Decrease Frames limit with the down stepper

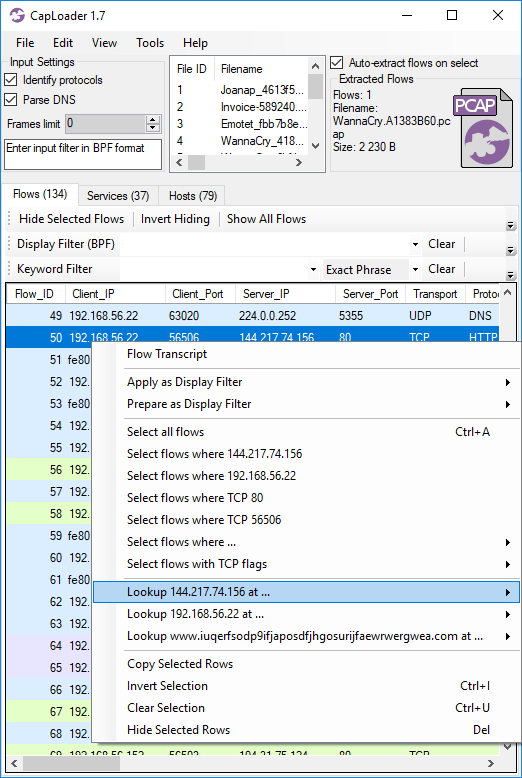[153, 128]
